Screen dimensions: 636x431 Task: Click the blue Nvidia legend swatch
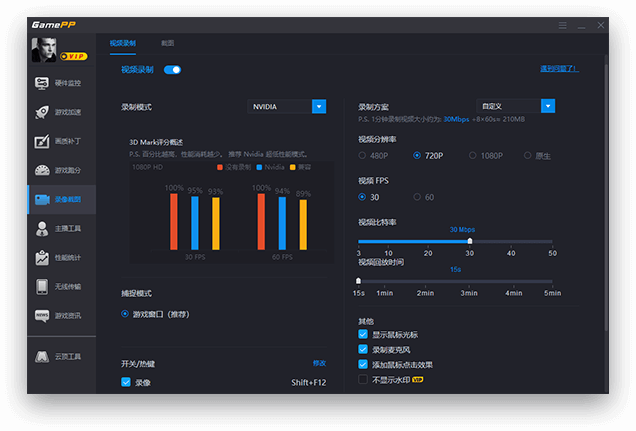point(259,167)
